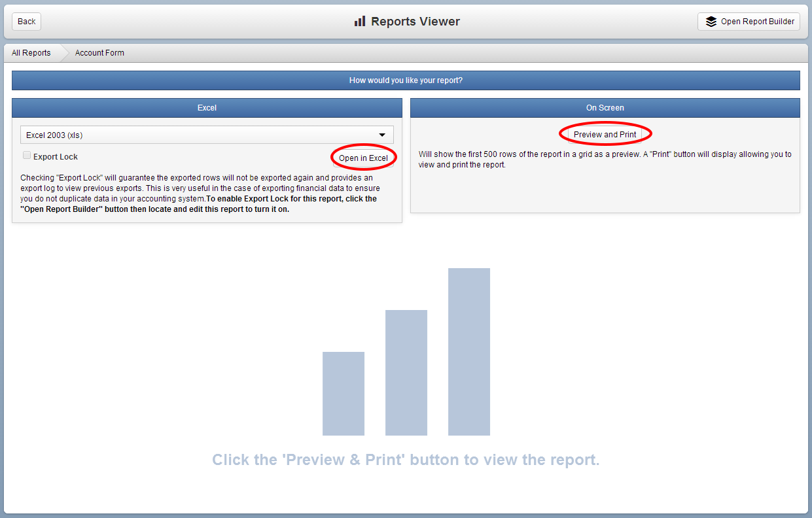Select All Reports in the breadcrumb

pos(30,52)
